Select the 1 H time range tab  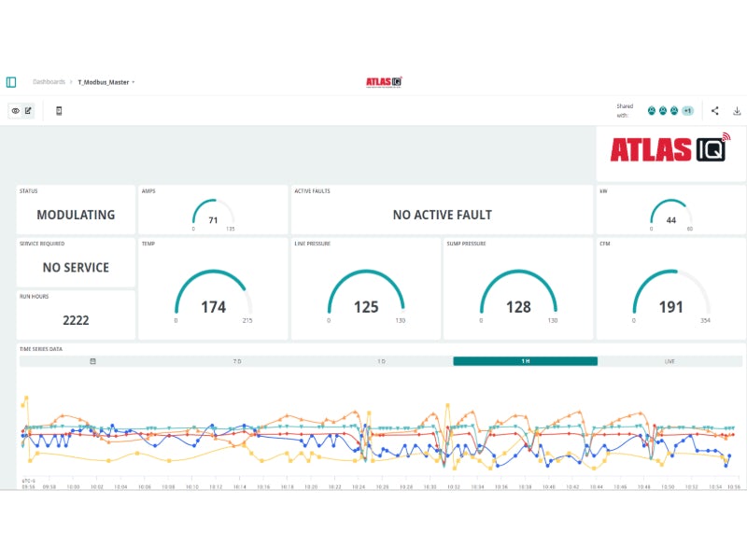coord(526,361)
